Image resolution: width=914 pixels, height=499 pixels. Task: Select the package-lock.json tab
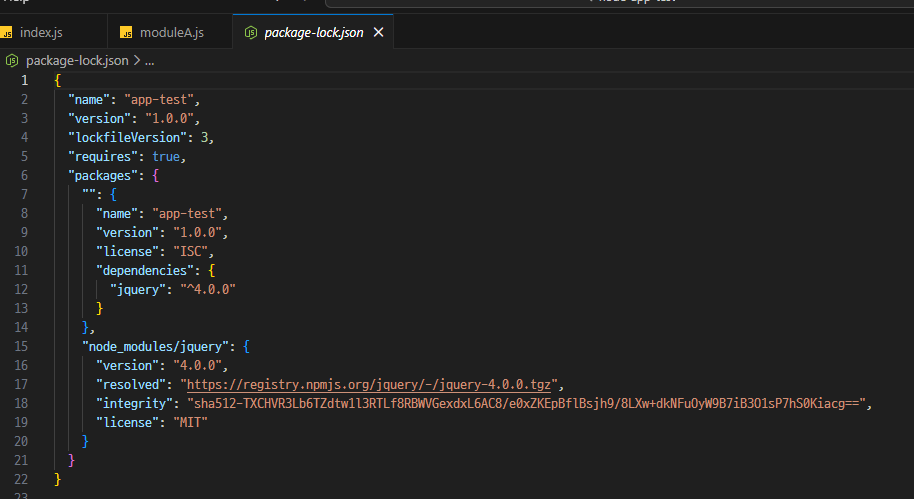[314, 33]
